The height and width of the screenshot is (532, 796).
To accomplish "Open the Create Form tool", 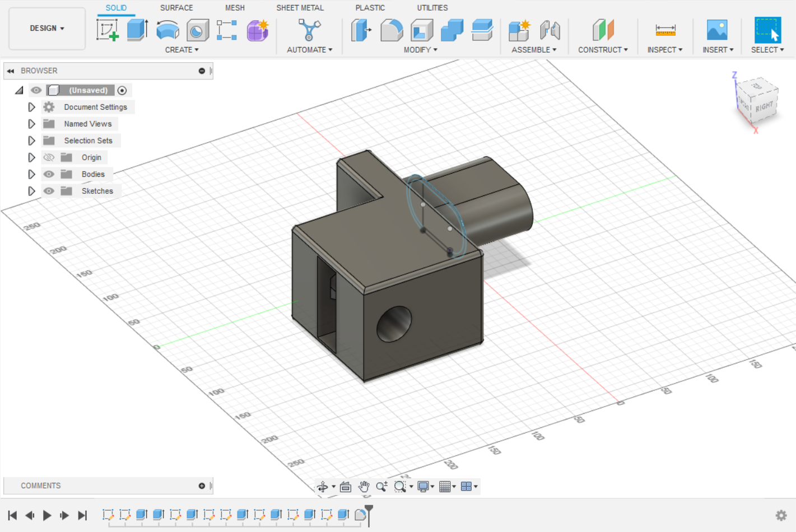I will [258, 30].
